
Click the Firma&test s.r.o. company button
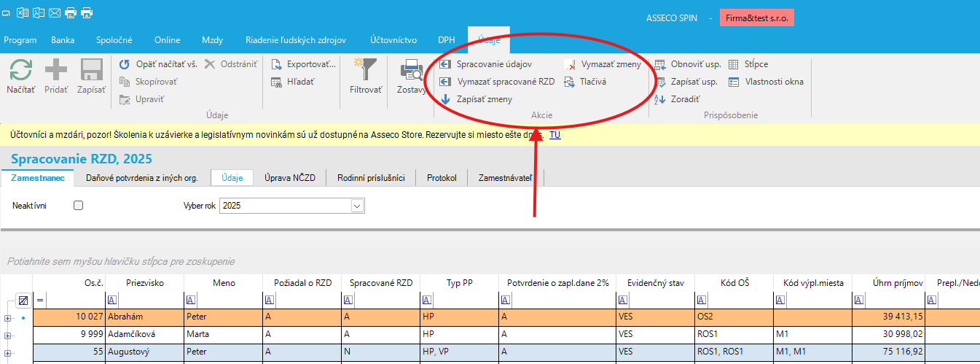tap(756, 18)
